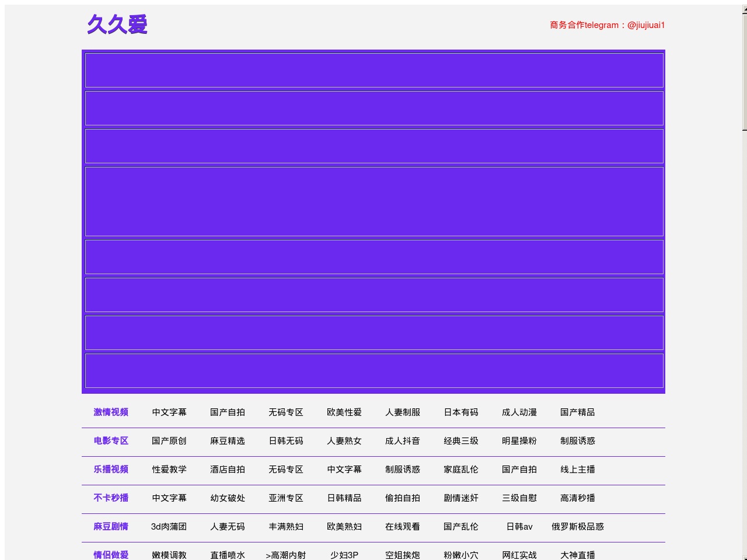Image resolution: width=747 pixels, height=560 pixels.
Task: Open the 日韩av link
Action: coord(519,526)
